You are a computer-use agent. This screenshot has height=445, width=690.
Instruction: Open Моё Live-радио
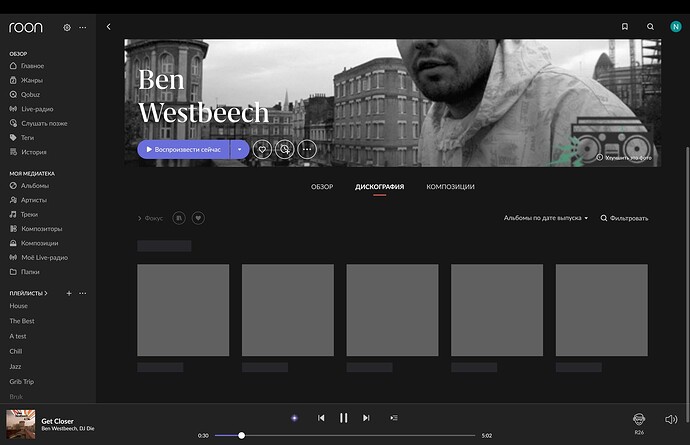coord(39,257)
